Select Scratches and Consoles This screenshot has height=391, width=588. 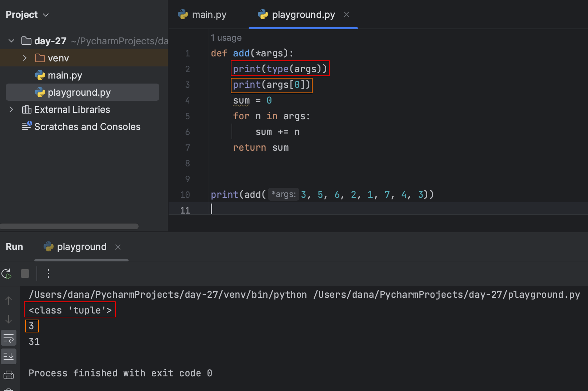click(x=87, y=127)
